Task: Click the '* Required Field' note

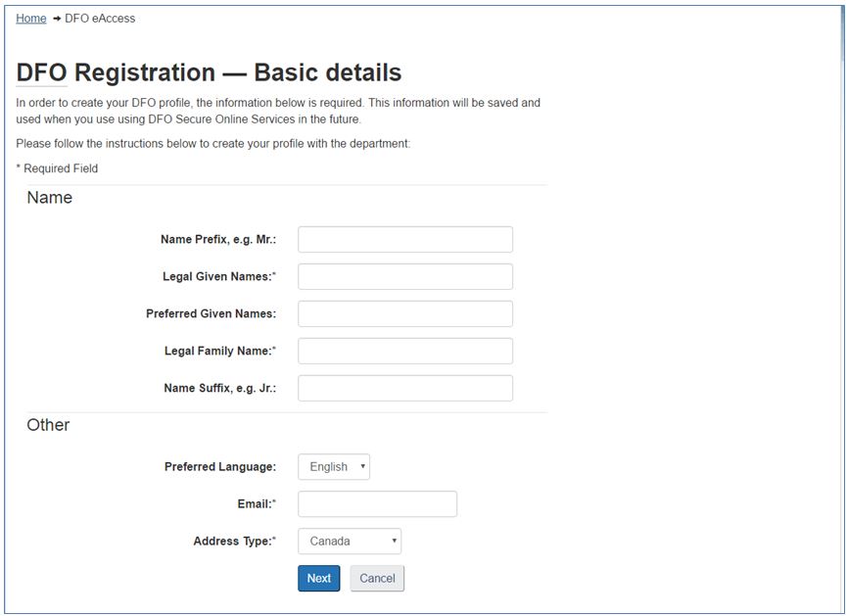Action: coord(57,168)
